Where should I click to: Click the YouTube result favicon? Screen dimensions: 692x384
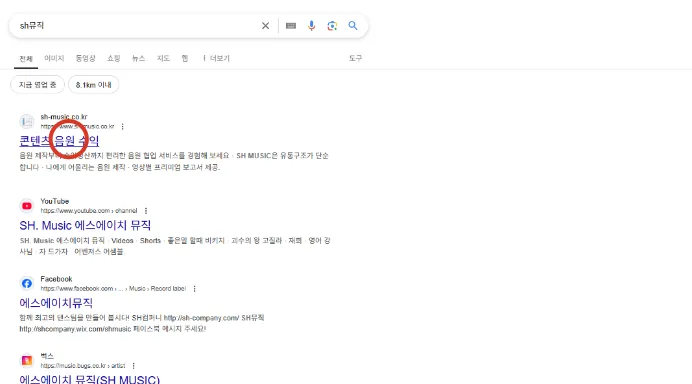point(26,206)
